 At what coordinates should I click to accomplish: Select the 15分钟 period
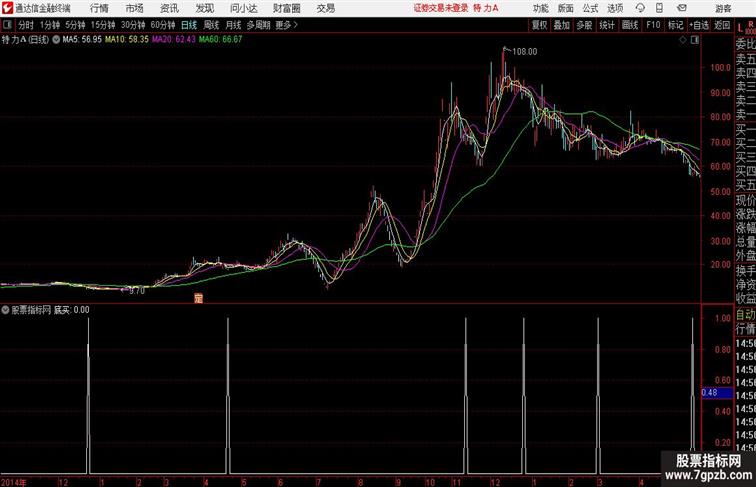pos(103,25)
